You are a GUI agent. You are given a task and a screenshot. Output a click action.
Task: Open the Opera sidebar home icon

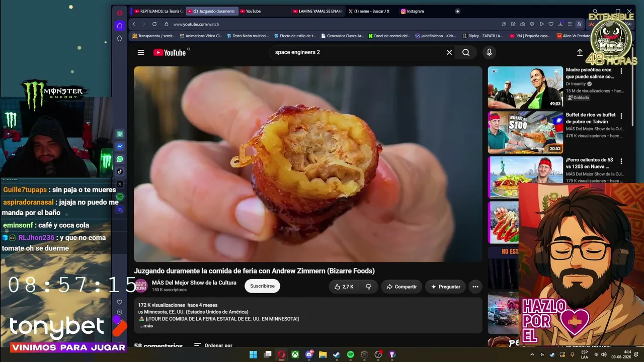(119, 25)
